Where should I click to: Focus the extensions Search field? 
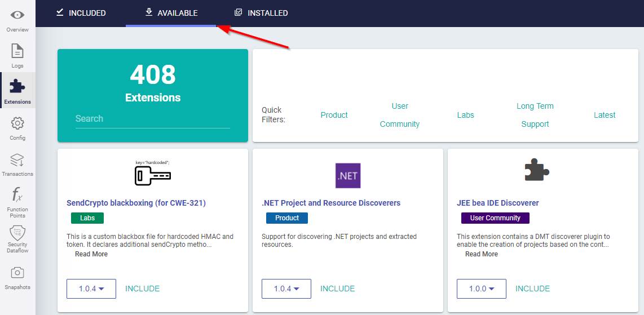coord(152,119)
